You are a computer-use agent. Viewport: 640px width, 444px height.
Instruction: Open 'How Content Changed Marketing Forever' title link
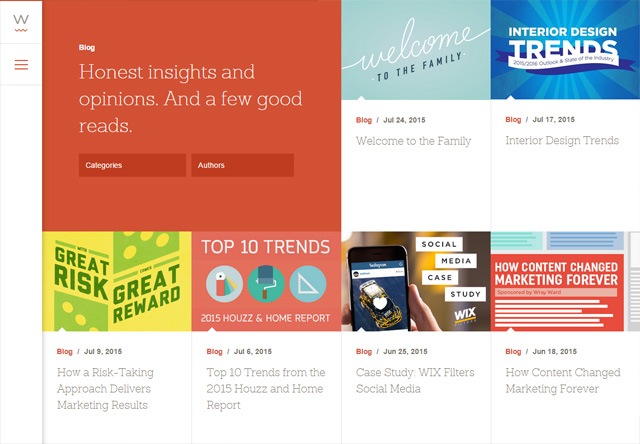click(x=563, y=380)
